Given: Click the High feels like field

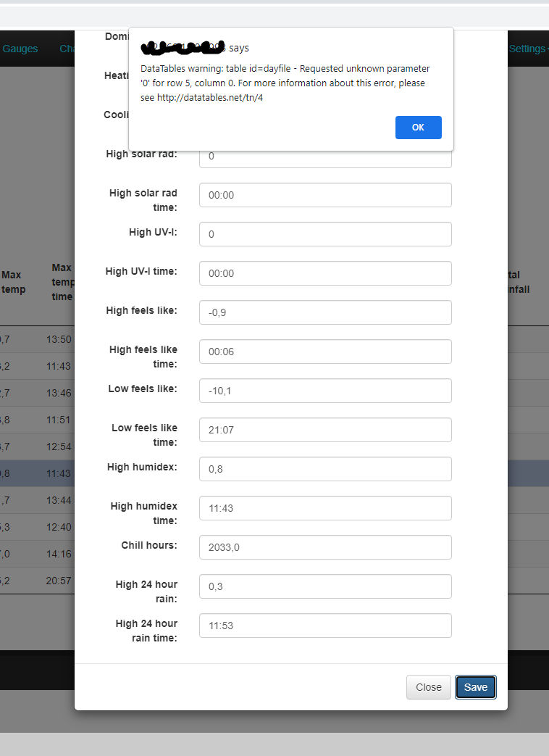Looking at the screenshot, I should coord(325,312).
